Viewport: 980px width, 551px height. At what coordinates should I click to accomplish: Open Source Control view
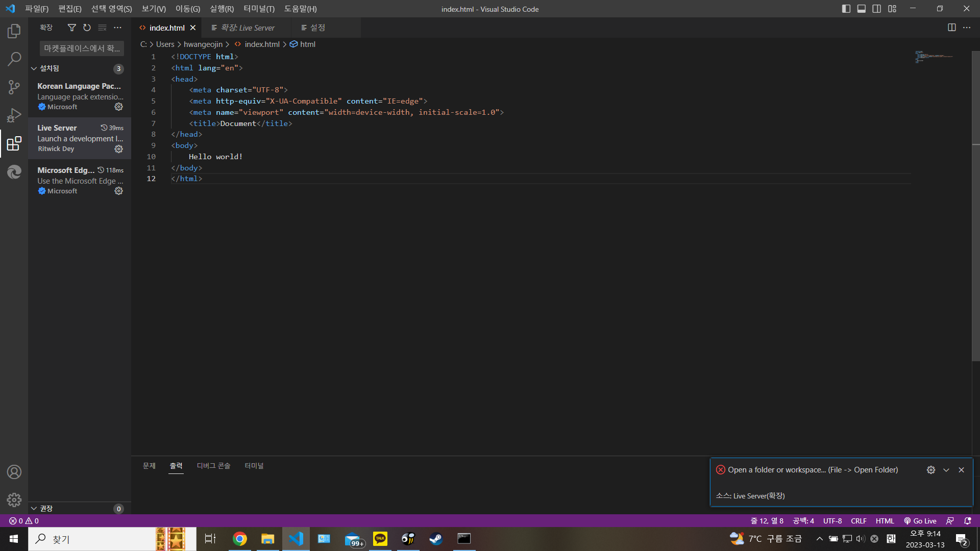14,87
